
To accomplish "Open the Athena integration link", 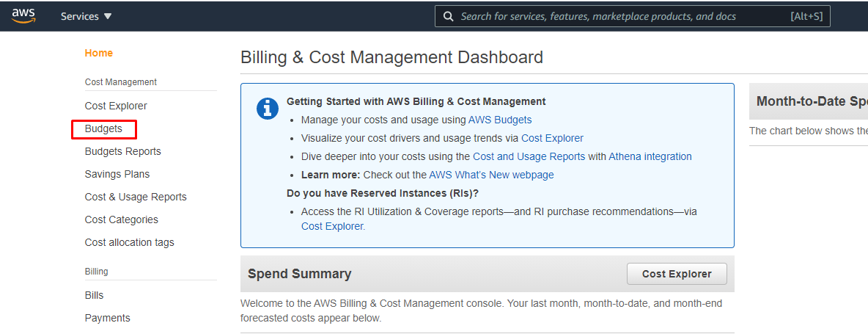I will point(650,156).
